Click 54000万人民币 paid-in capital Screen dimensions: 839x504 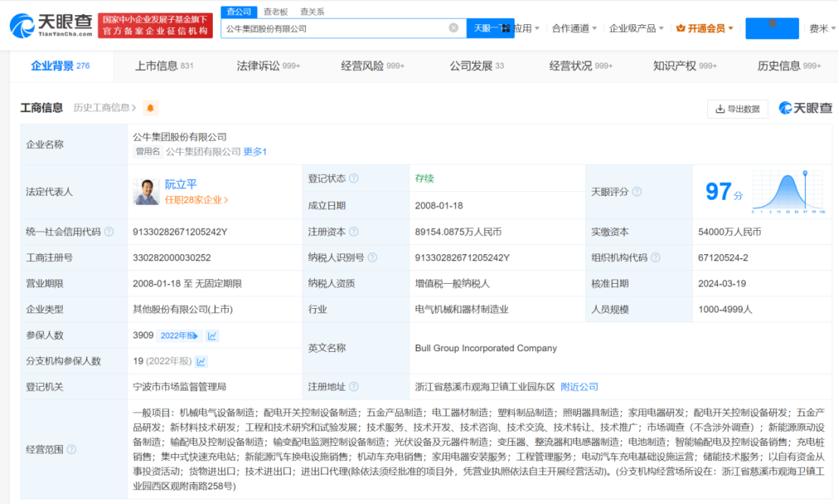coord(729,232)
